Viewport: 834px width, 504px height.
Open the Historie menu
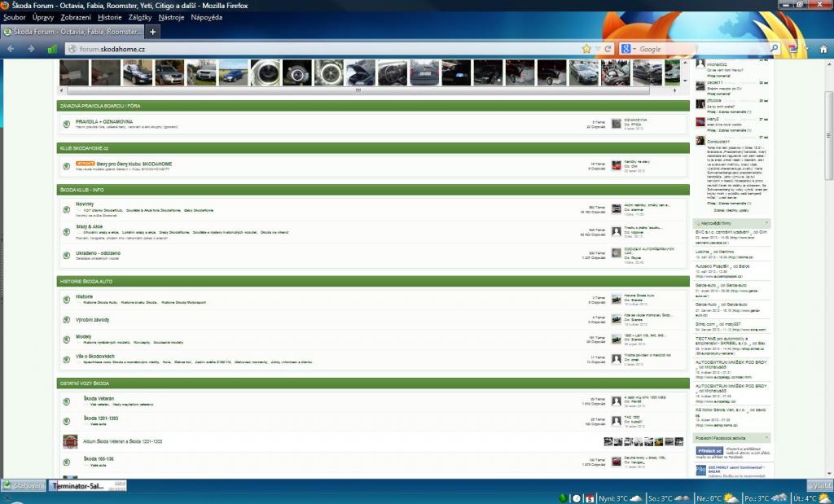[x=110, y=18]
